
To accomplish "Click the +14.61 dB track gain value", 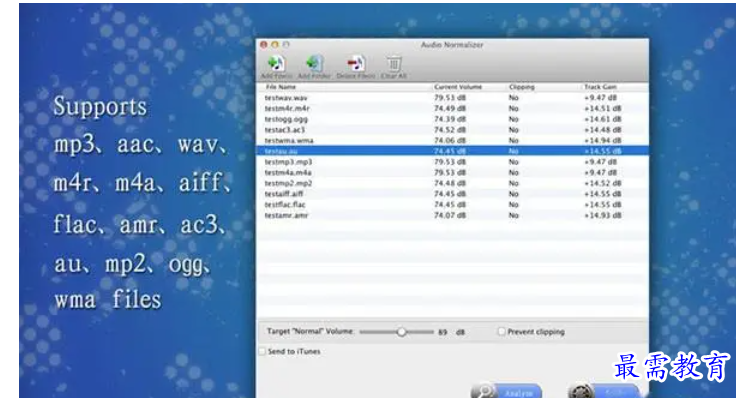I will (x=603, y=119).
